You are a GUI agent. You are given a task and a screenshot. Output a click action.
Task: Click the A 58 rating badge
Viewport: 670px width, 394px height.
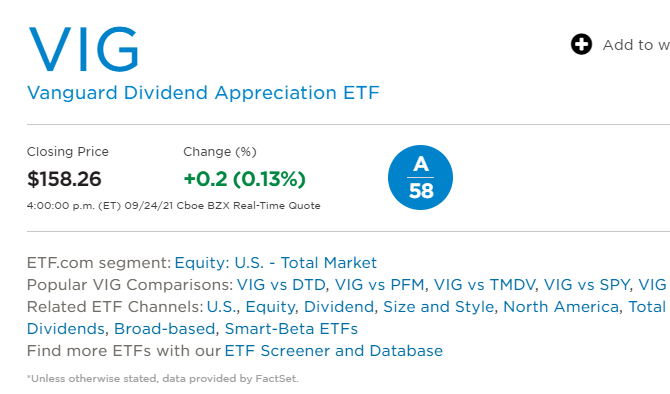(x=420, y=177)
